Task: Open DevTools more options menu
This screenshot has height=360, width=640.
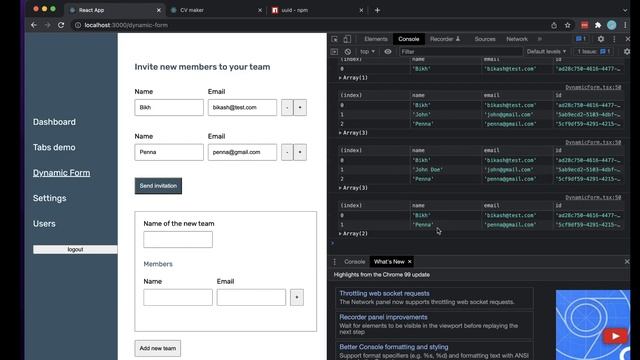Action: [x=614, y=39]
